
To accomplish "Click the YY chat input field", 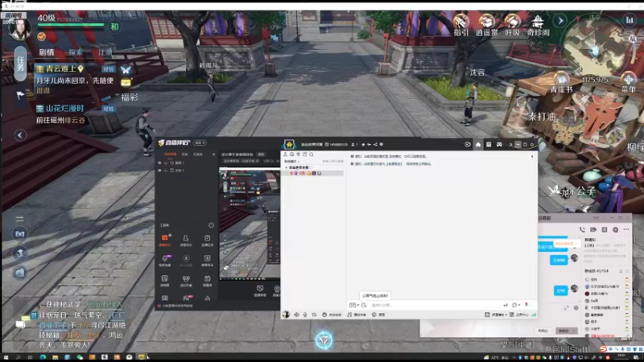I will tap(436, 305).
